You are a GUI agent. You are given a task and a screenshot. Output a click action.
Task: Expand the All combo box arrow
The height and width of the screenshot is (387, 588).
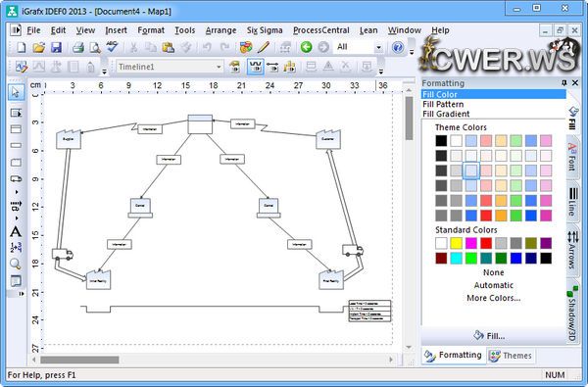[x=378, y=47]
